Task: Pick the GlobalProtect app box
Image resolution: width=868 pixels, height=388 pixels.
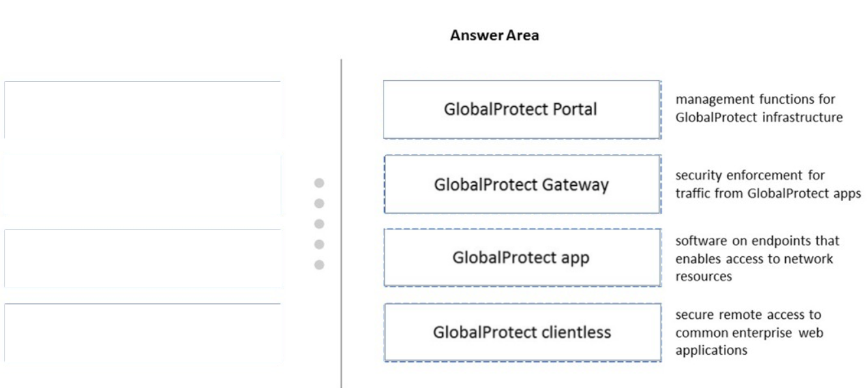Action: point(522,258)
